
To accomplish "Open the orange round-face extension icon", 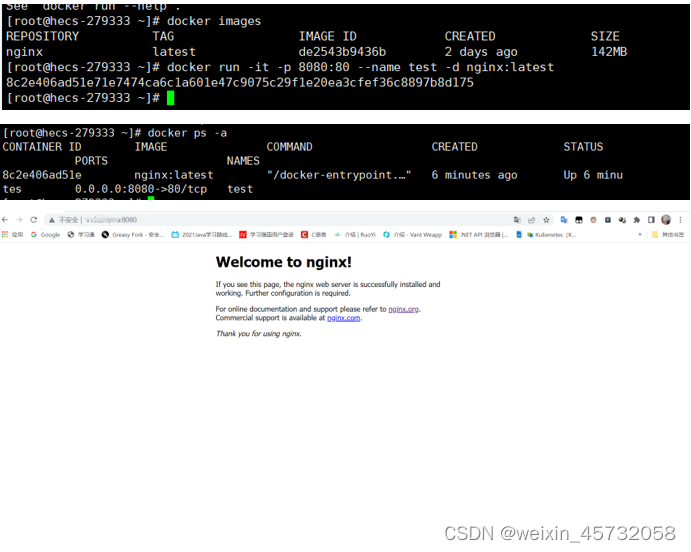I will point(593,219).
